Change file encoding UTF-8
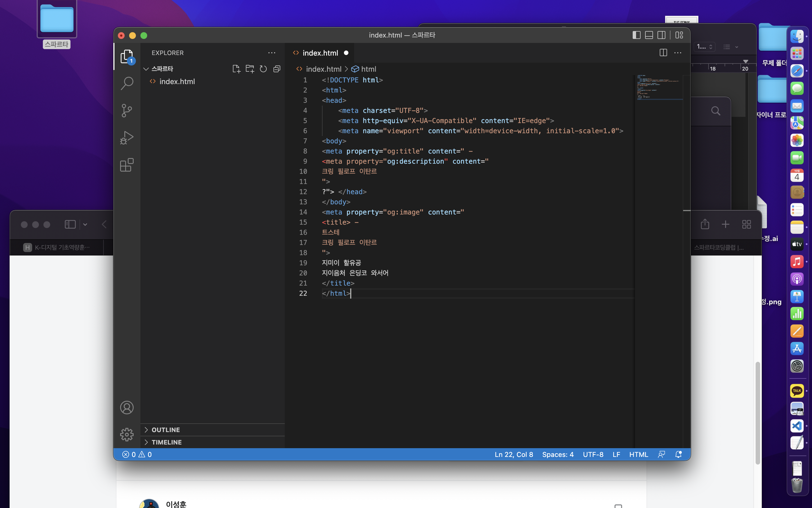812x508 pixels. pyautogui.click(x=593, y=454)
